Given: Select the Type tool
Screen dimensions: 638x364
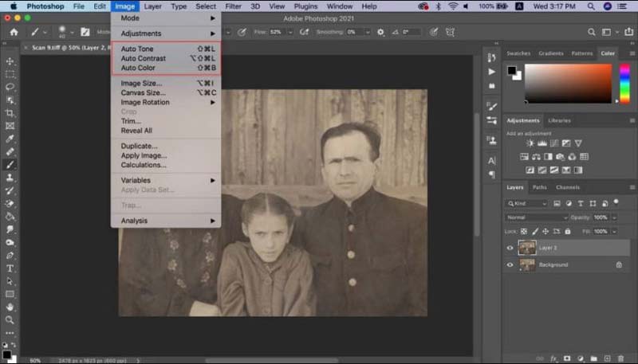Looking at the screenshot, I should (10, 268).
